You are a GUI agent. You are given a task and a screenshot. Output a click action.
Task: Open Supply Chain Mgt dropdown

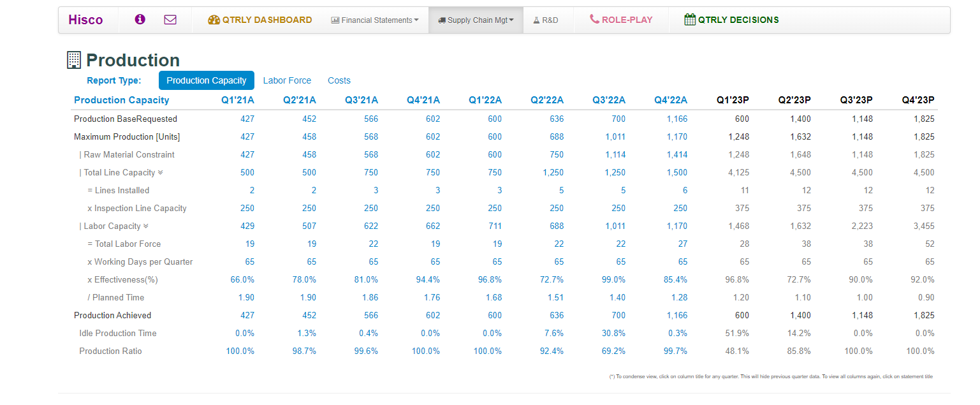pyautogui.click(x=476, y=20)
